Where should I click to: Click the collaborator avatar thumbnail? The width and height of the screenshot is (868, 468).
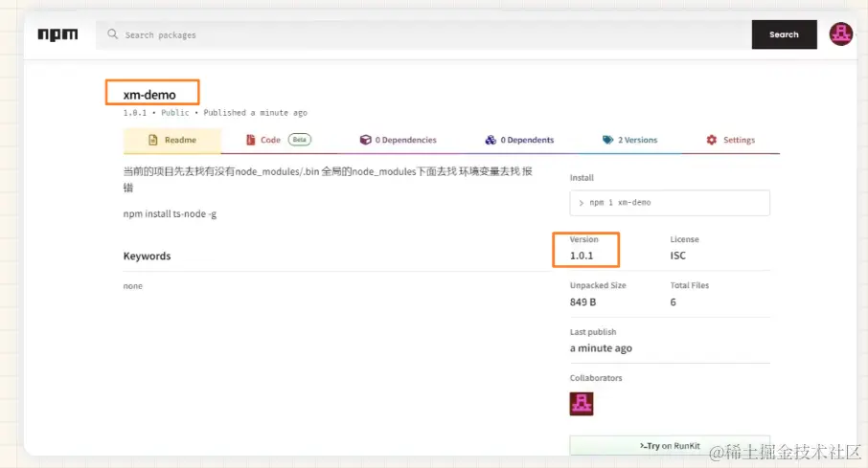point(582,404)
